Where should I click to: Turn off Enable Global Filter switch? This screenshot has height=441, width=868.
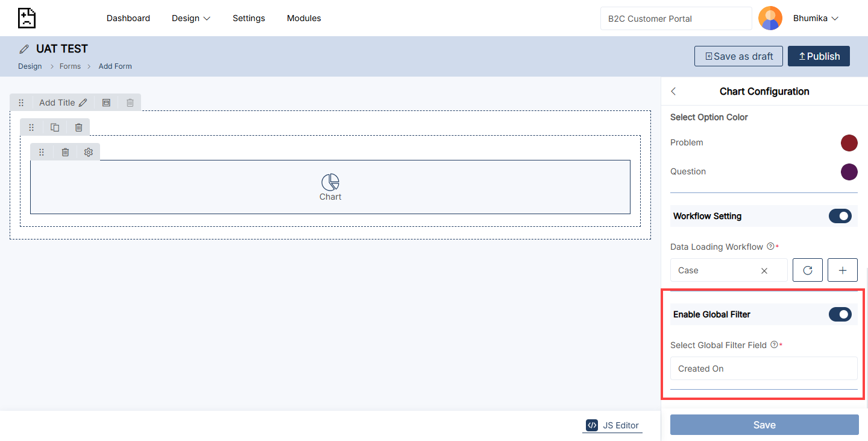pyautogui.click(x=840, y=314)
